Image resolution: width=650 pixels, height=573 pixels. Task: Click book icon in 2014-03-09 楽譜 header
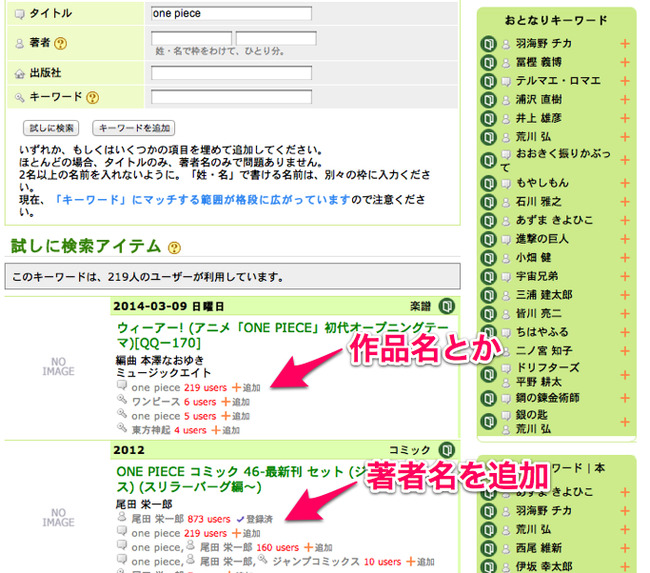[x=446, y=306]
